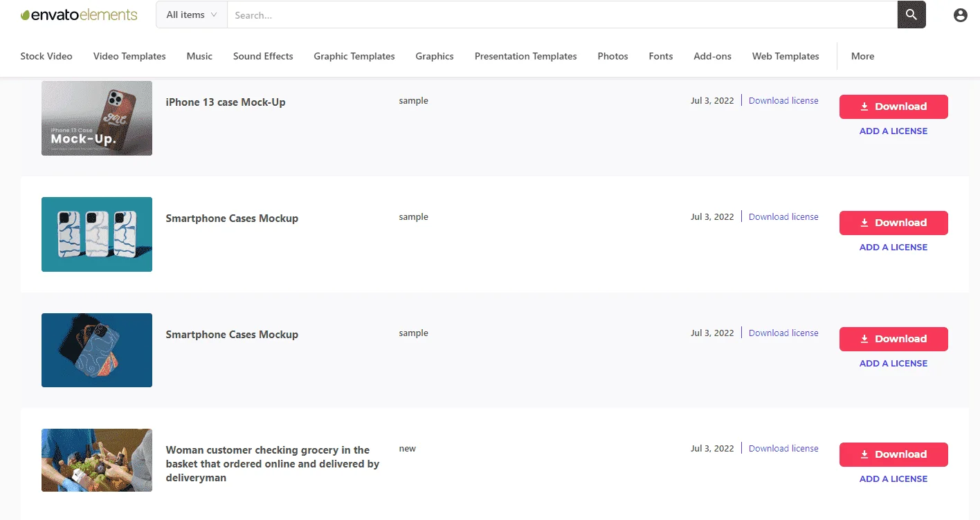The height and width of the screenshot is (520, 980).
Task: Open the Graphics menu
Action: pyautogui.click(x=435, y=56)
